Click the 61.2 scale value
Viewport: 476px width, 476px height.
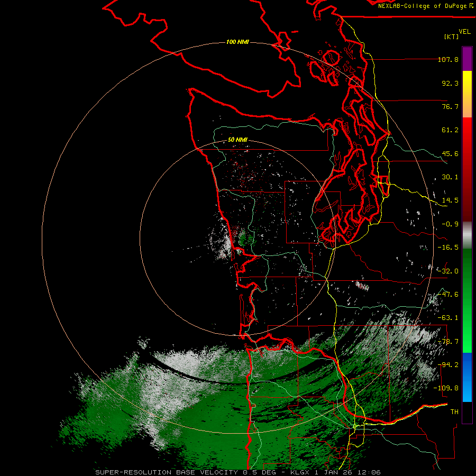coord(450,130)
